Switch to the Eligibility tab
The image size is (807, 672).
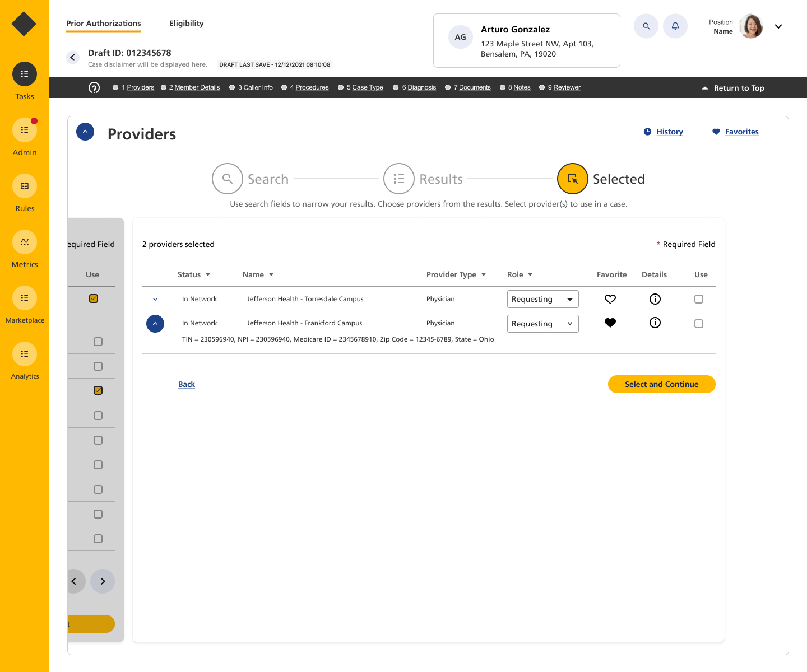[186, 24]
